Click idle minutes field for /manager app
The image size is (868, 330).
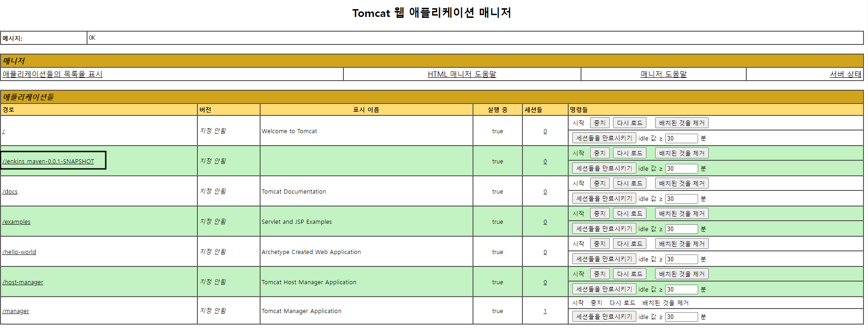(x=682, y=317)
